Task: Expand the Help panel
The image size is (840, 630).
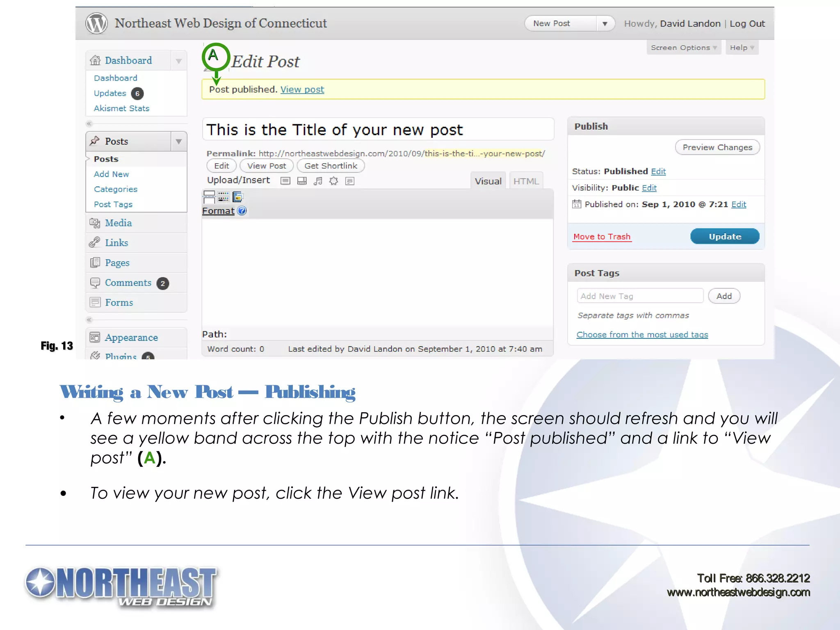Action: pyautogui.click(x=742, y=48)
